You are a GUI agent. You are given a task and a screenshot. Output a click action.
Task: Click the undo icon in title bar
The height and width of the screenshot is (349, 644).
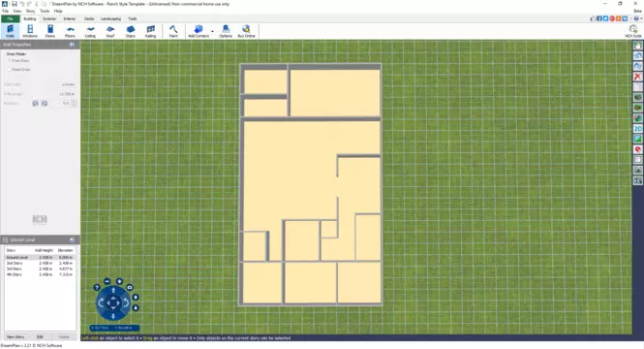point(22,4)
